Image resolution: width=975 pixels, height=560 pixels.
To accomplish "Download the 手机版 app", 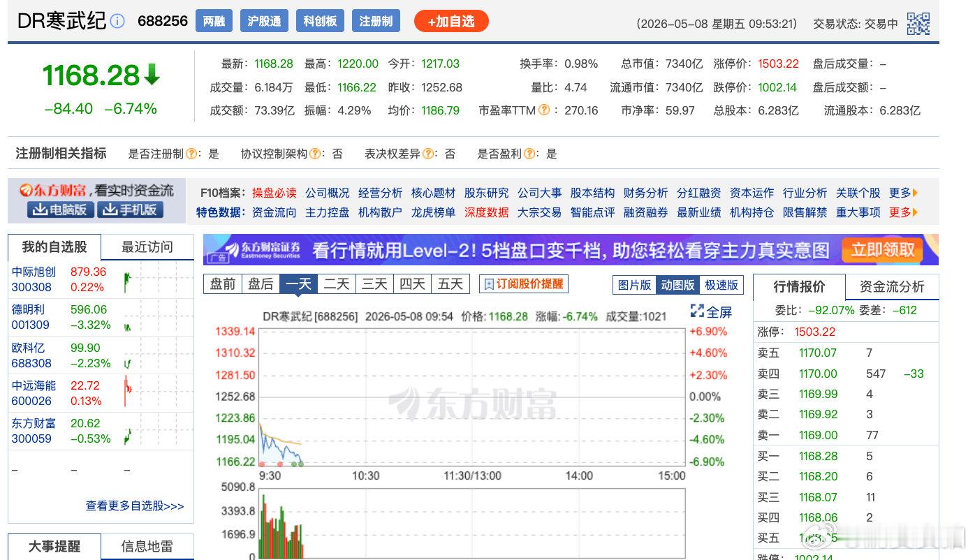I will click(x=129, y=209).
